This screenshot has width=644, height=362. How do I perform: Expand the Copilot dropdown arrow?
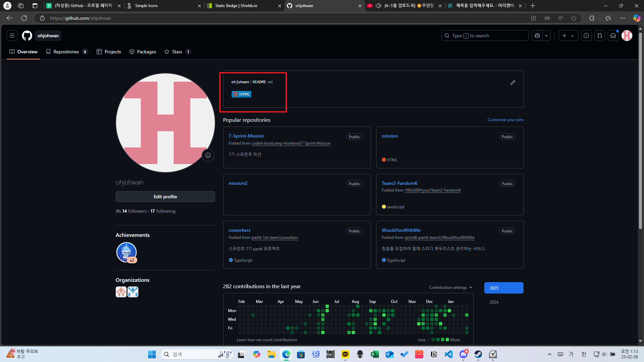pos(546,36)
